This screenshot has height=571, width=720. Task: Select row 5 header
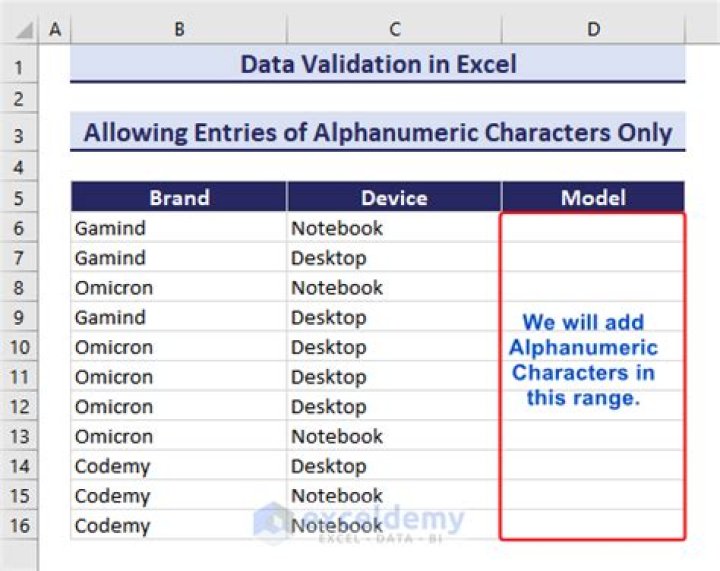(20, 197)
